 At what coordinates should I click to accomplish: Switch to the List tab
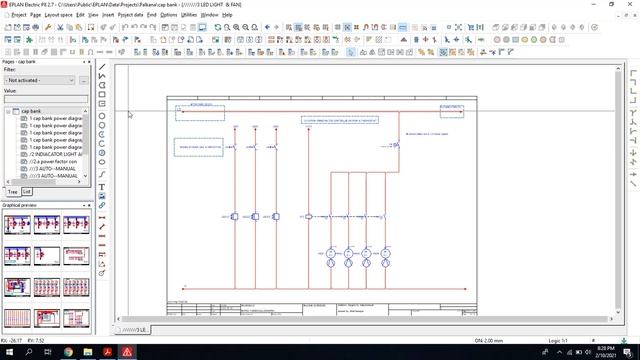click(27, 191)
